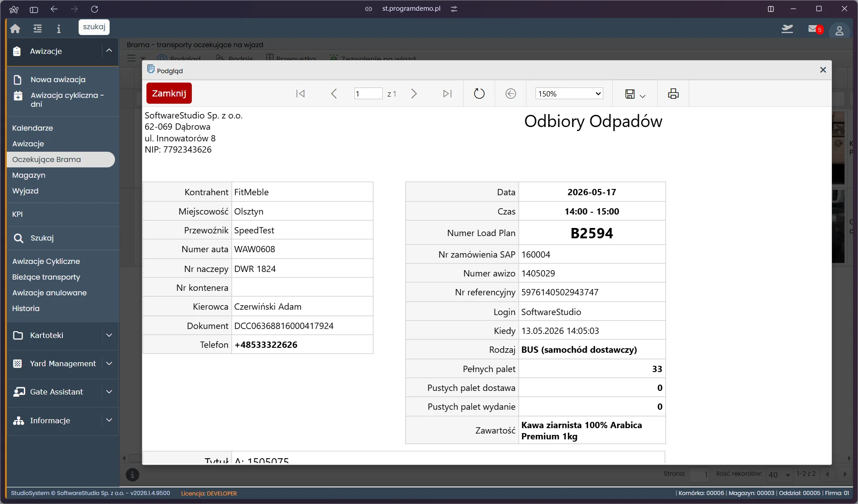
Task: Expand the Gate Assistant section
Action: [109, 392]
